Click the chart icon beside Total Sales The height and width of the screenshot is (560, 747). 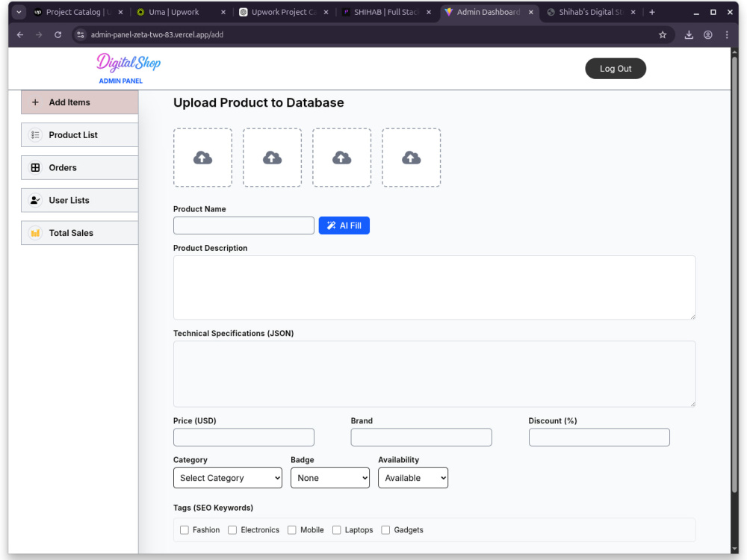(x=35, y=233)
